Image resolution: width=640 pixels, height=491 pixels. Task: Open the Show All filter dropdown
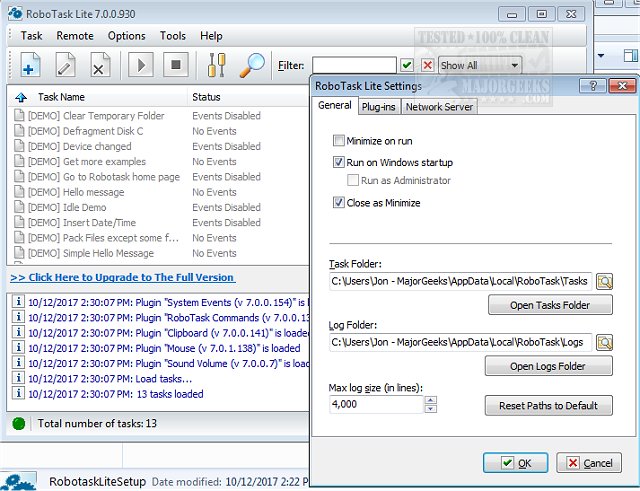coord(480,65)
